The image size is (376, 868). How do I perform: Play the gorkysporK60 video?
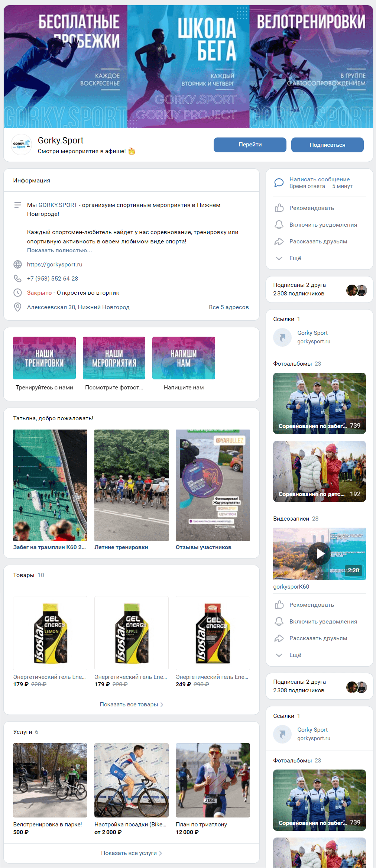pyautogui.click(x=320, y=554)
